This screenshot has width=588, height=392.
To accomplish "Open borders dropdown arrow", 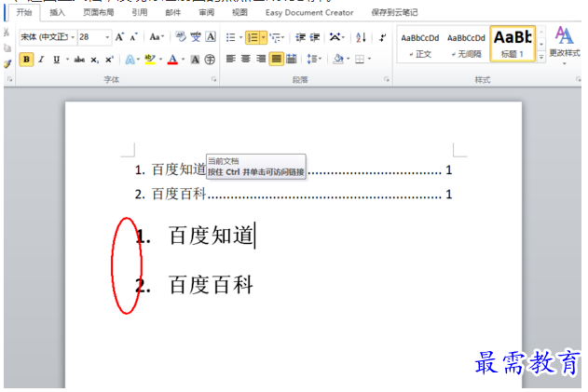I will tap(369, 59).
